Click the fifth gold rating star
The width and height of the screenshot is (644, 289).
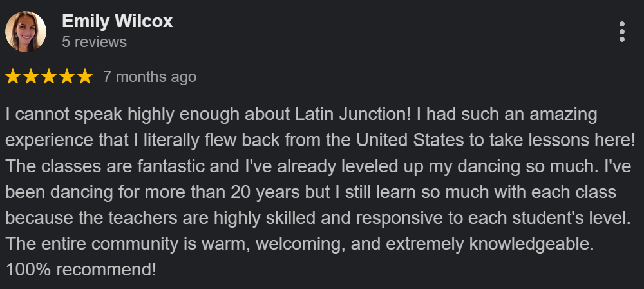coord(85,77)
